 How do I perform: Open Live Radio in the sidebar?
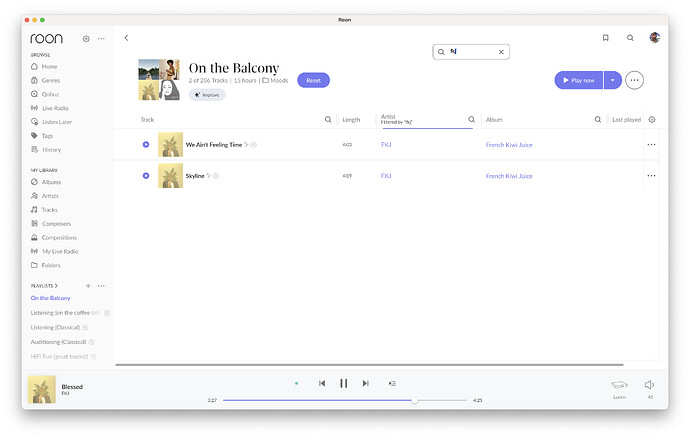point(55,108)
